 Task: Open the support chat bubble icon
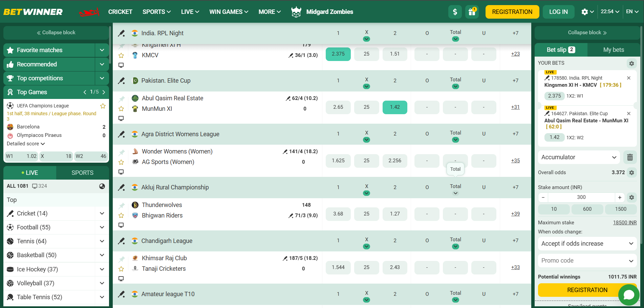pos(629,295)
